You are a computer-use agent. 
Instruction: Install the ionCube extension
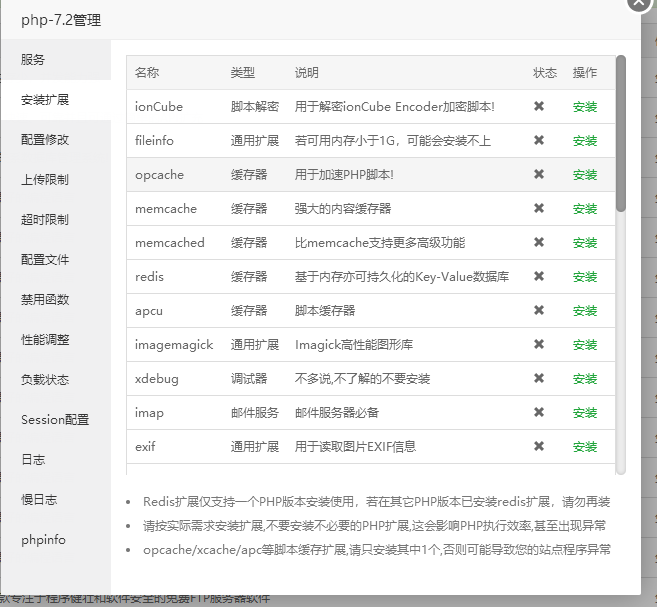[585, 107]
